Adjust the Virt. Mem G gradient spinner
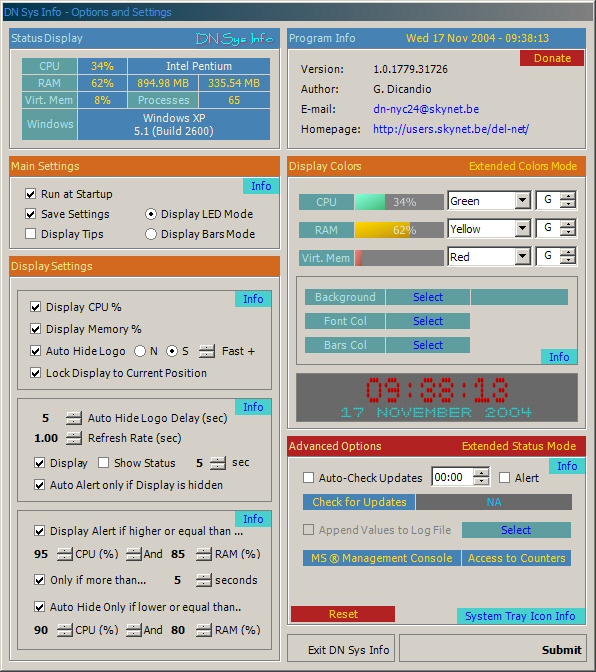596x672 pixels. (568, 257)
